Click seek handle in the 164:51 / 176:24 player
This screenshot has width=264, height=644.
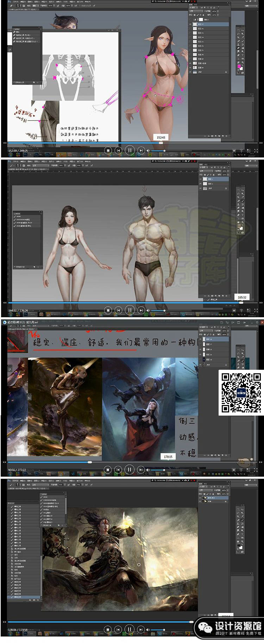[x=241, y=302]
